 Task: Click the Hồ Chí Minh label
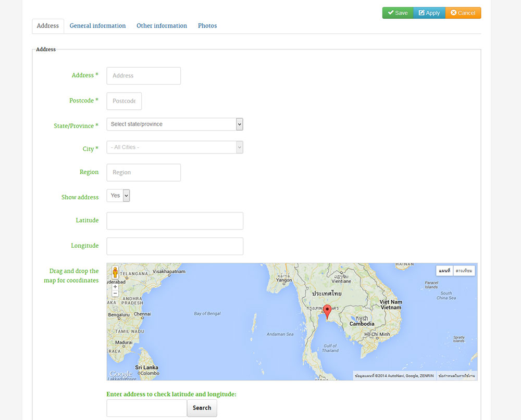[x=377, y=334]
